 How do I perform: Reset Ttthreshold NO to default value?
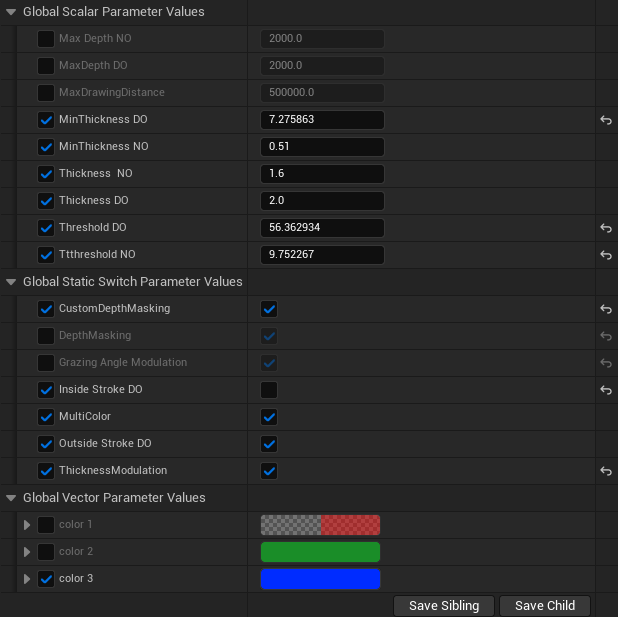click(x=605, y=255)
